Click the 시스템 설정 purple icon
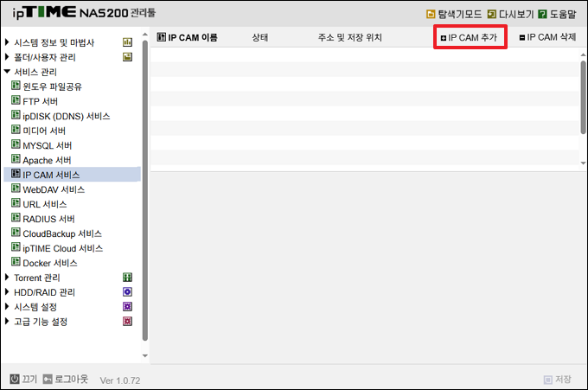 tap(127, 307)
